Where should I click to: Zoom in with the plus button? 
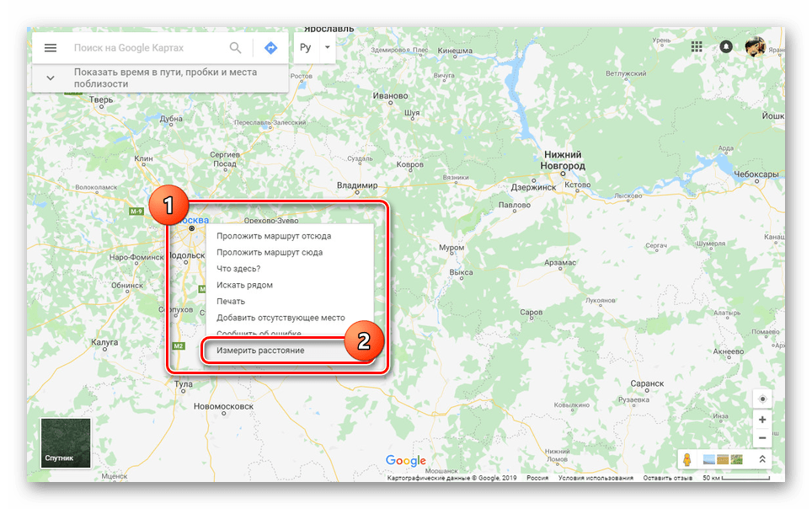762,420
